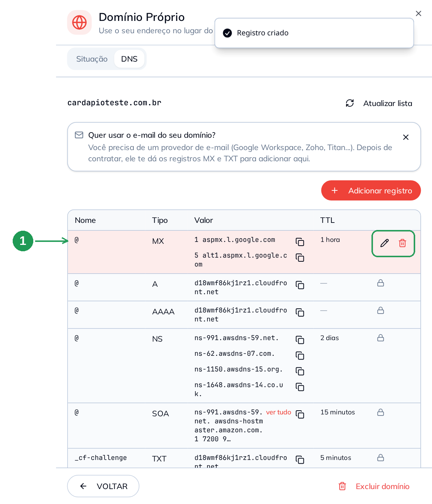Copy the SOA record value
This screenshot has height=504, width=432.
(x=300, y=414)
